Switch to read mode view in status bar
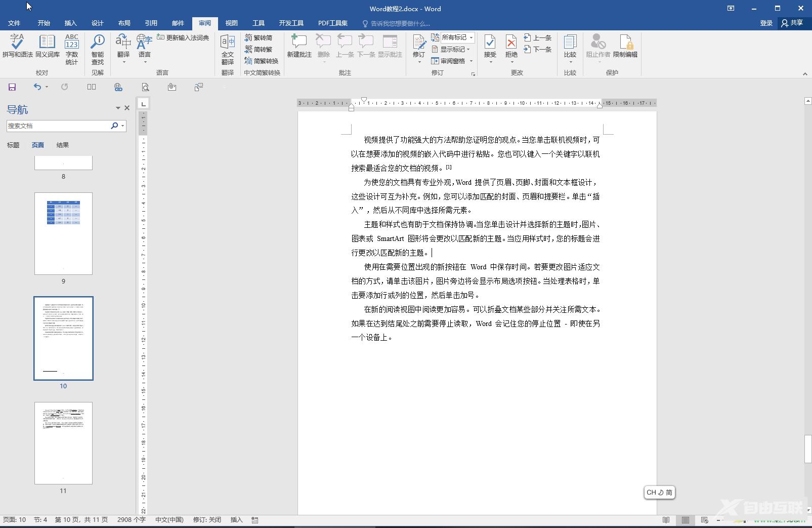 [666, 520]
